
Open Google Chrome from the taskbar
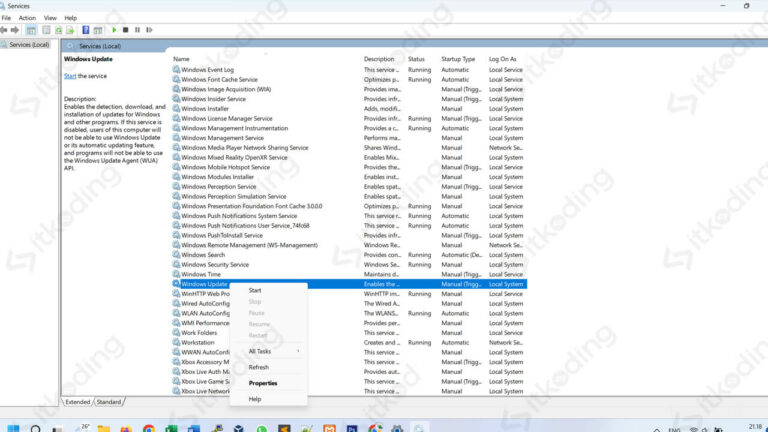pyautogui.click(x=149, y=429)
